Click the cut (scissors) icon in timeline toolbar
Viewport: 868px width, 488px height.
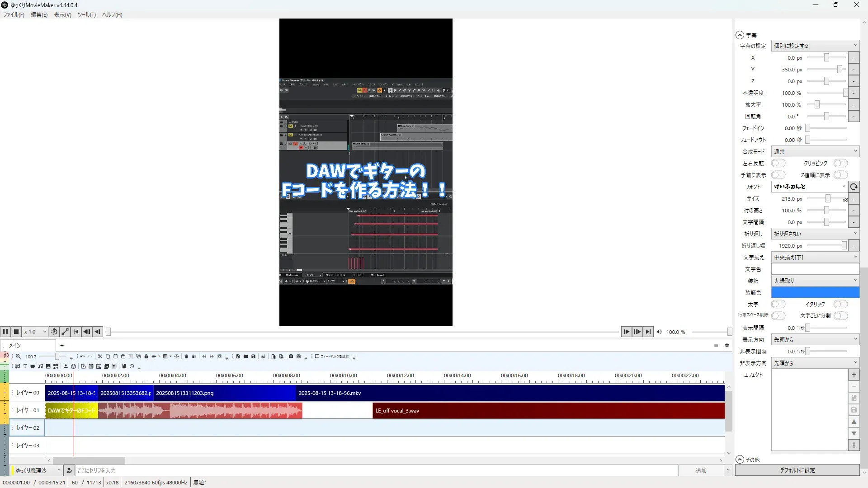(x=100, y=357)
